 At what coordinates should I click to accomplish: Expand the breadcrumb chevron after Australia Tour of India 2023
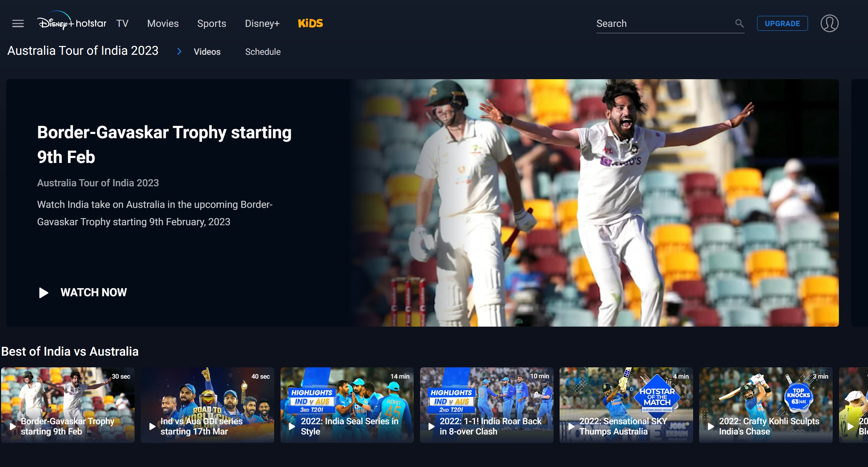click(179, 51)
